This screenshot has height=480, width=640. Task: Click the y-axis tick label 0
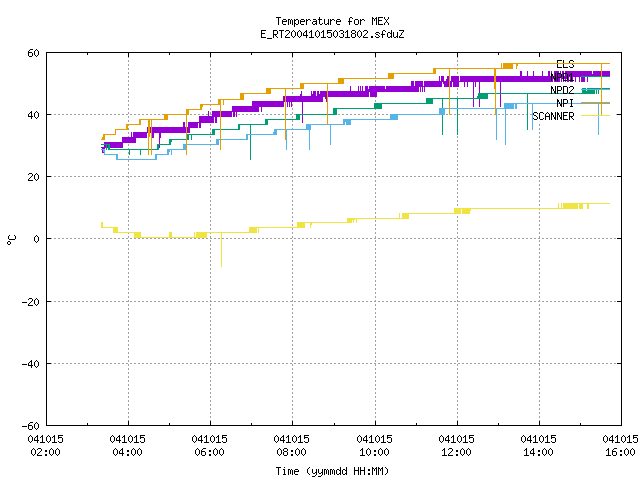tap(37, 240)
